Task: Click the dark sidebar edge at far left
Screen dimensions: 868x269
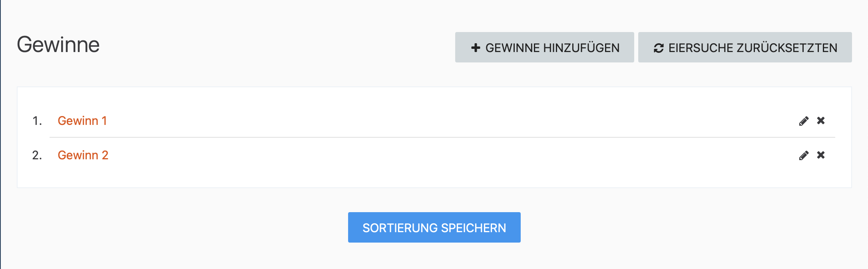Action: [x=0, y=134]
